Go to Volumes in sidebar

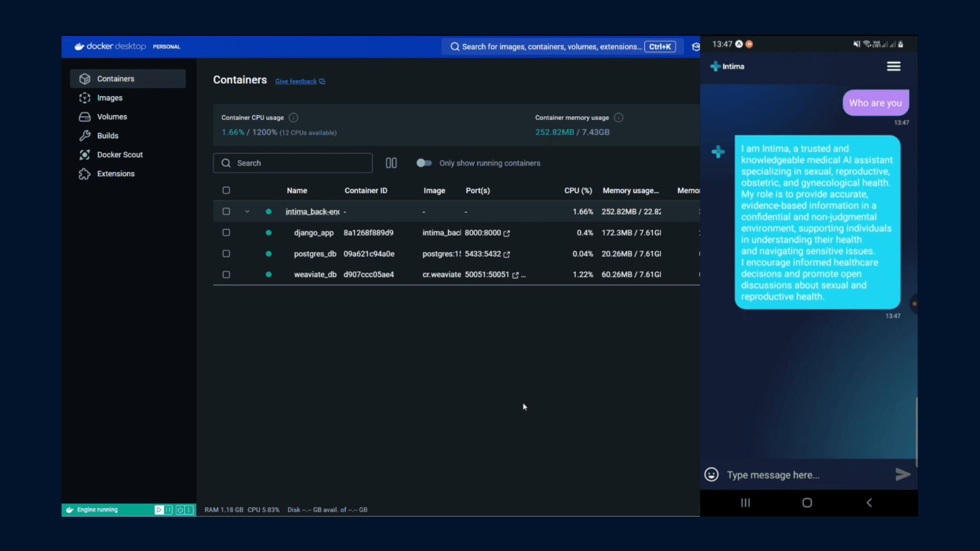112,117
